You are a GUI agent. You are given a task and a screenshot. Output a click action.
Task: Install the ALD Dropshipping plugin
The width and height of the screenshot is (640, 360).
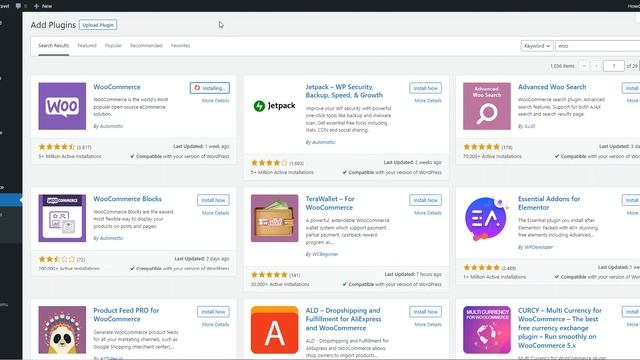425,311
